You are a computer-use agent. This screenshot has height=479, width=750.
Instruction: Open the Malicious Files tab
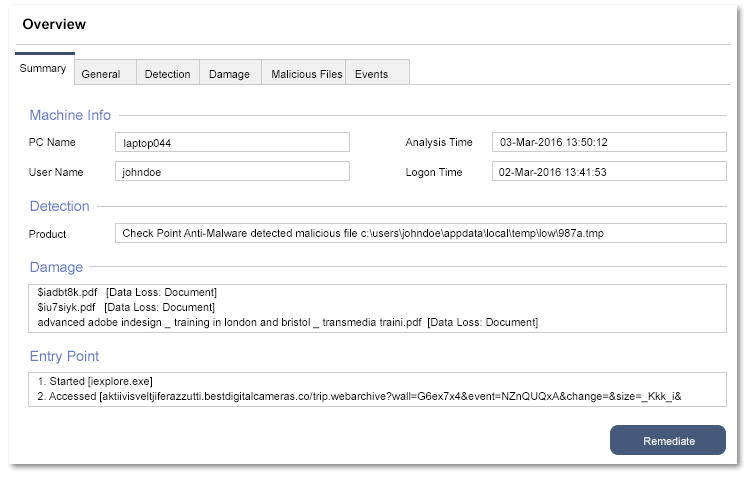click(306, 74)
